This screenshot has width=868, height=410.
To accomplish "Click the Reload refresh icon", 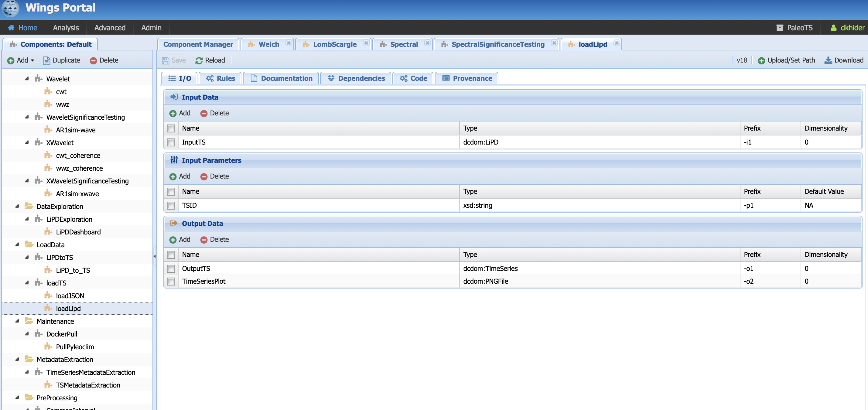I will [x=199, y=60].
